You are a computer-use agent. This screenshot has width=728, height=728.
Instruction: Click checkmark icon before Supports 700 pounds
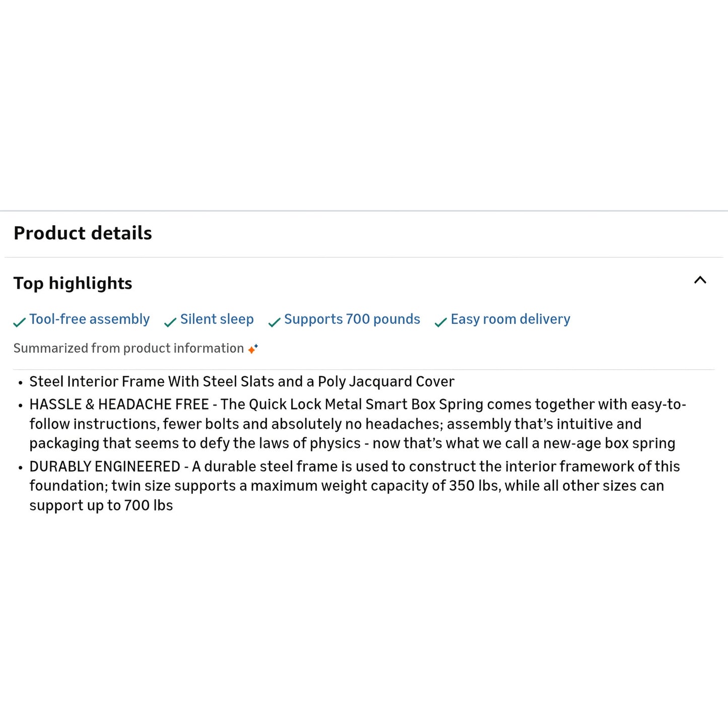click(274, 321)
